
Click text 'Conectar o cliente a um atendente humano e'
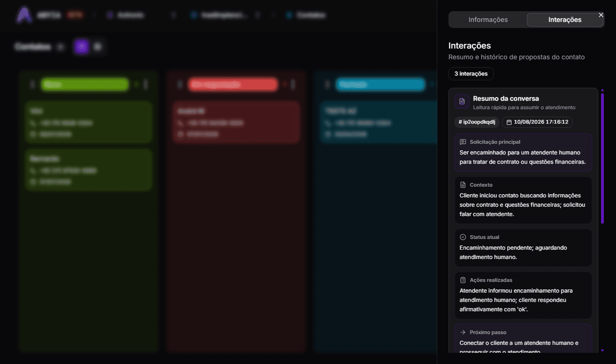[519, 343]
